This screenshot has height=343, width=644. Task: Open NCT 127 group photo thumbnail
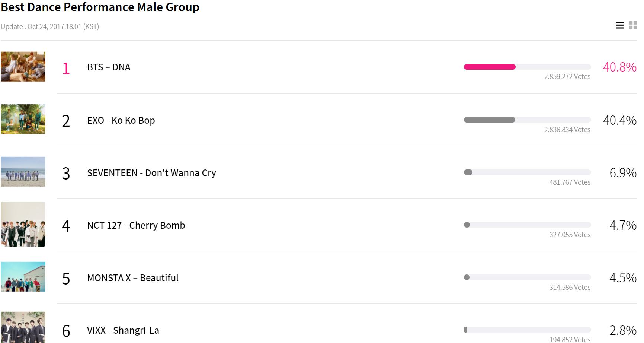click(23, 224)
